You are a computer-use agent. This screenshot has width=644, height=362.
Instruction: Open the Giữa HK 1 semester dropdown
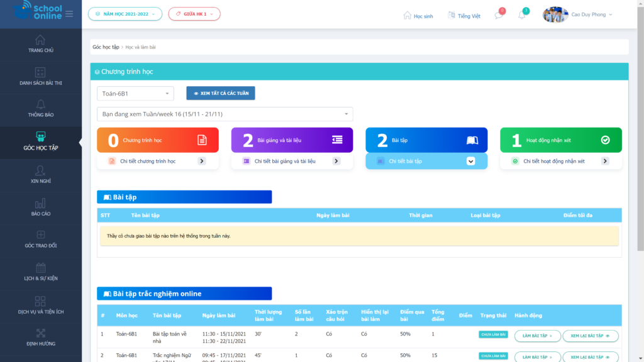click(194, 14)
